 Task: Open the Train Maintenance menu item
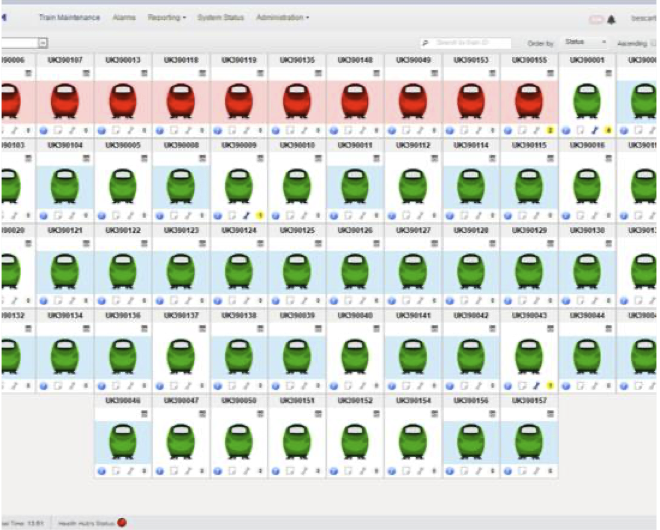[69, 18]
